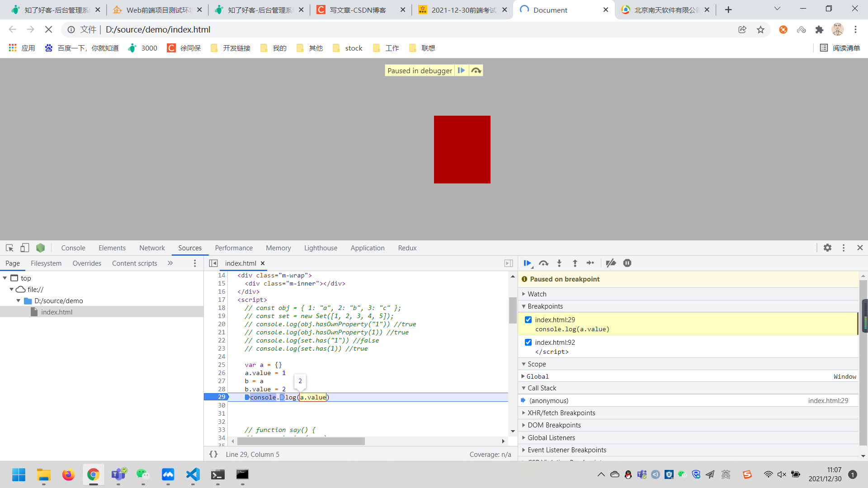868x488 pixels.
Task: Click the pretty print braces icon
Action: [213, 454]
